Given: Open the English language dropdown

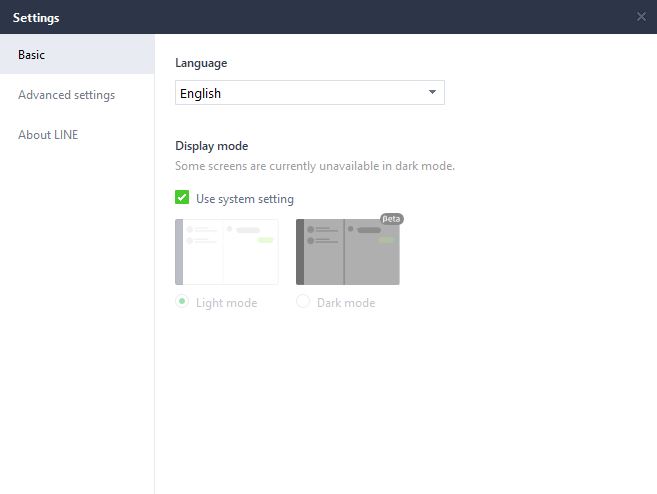Looking at the screenshot, I should (310, 93).
